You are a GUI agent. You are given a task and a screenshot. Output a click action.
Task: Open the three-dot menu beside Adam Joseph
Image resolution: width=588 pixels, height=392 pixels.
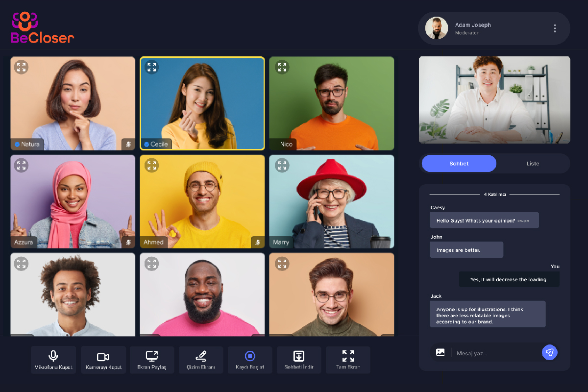pos(555,28)
